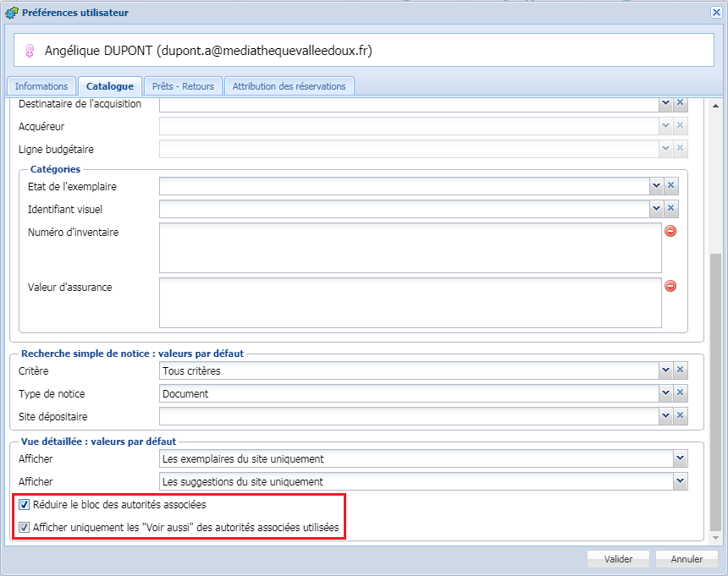Open the Ligne budgétaire dropdown

[665, 148]
